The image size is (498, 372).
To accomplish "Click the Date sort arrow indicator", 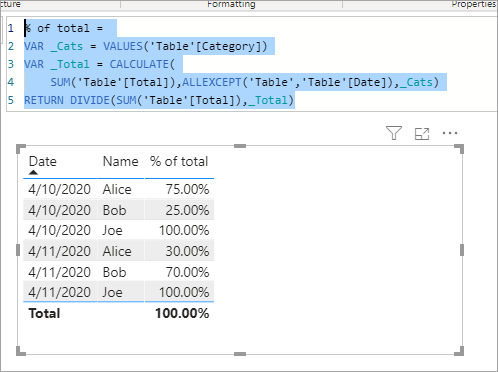I will [33, 172].
